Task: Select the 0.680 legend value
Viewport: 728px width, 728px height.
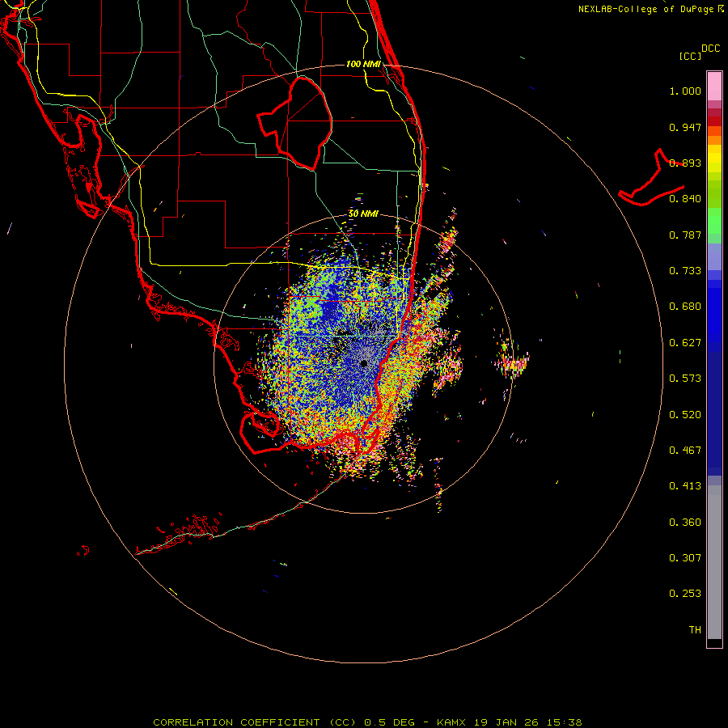Action: click(685, 307)
